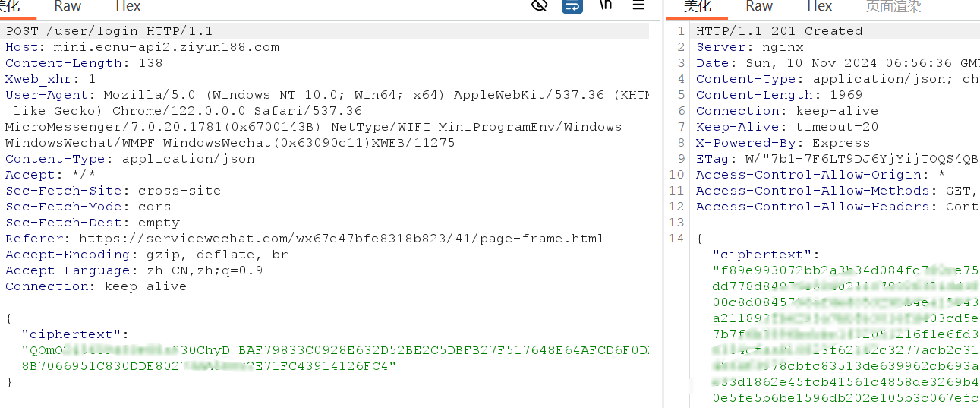Toggle the blue word wrap icon
Viewport: 980px width, 408px height.
[x=572, y=5]
